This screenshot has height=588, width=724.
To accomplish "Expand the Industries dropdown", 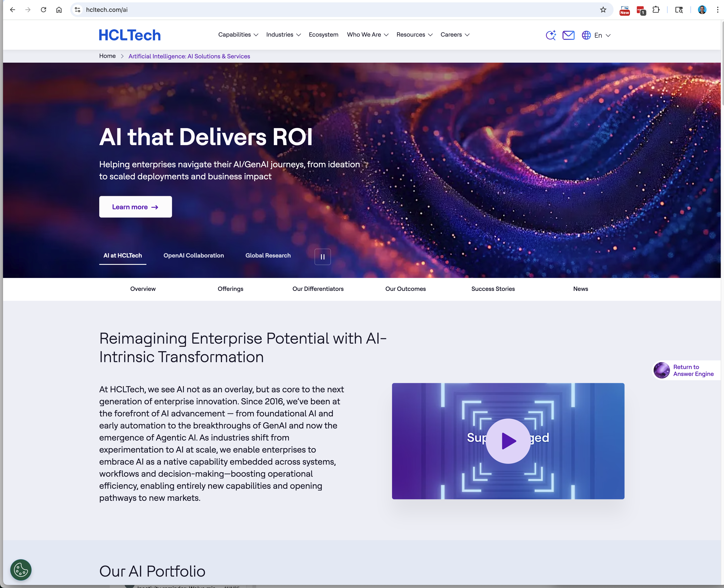I will pos(283,34).
